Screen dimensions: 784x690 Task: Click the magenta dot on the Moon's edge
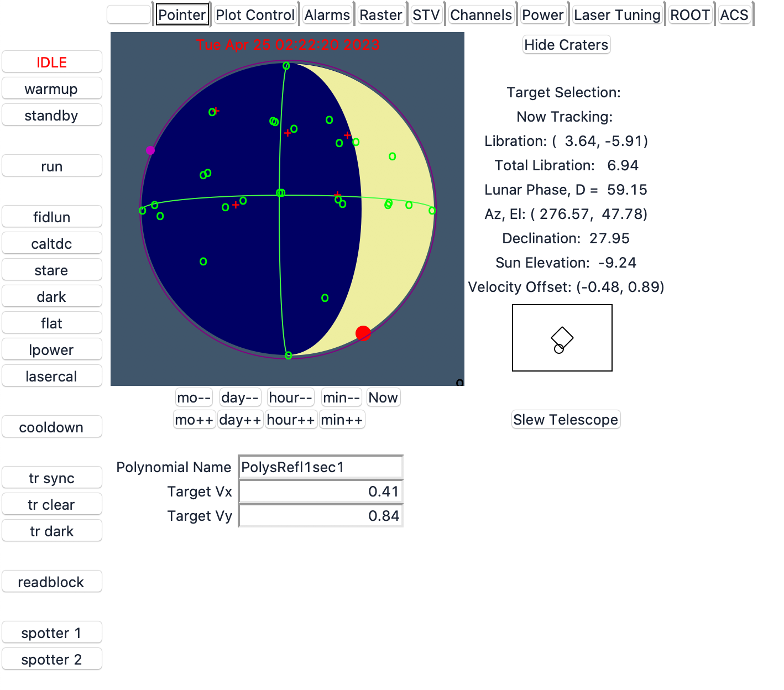click(150, 150)
